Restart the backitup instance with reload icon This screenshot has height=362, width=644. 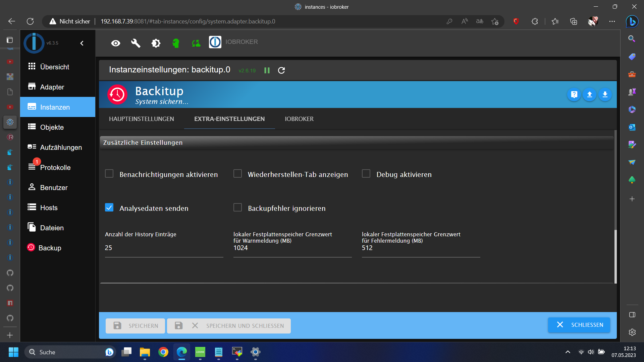click(281, 70)
